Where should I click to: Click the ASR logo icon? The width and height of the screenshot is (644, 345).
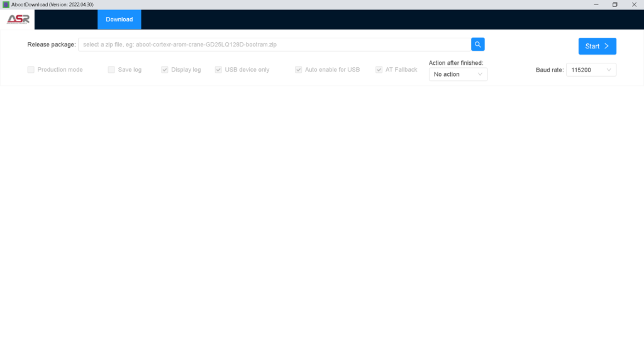(18, 19)
